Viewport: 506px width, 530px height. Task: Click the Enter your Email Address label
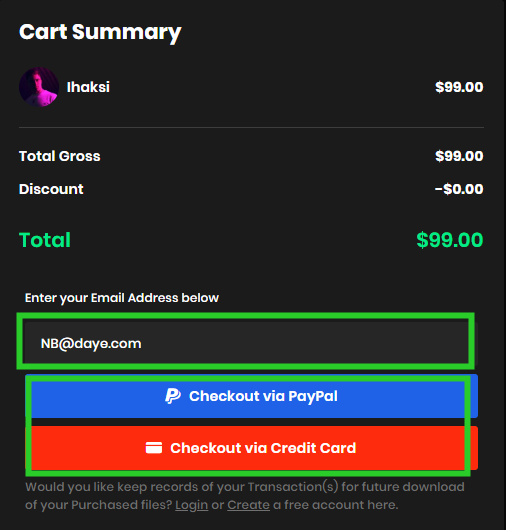122,298
